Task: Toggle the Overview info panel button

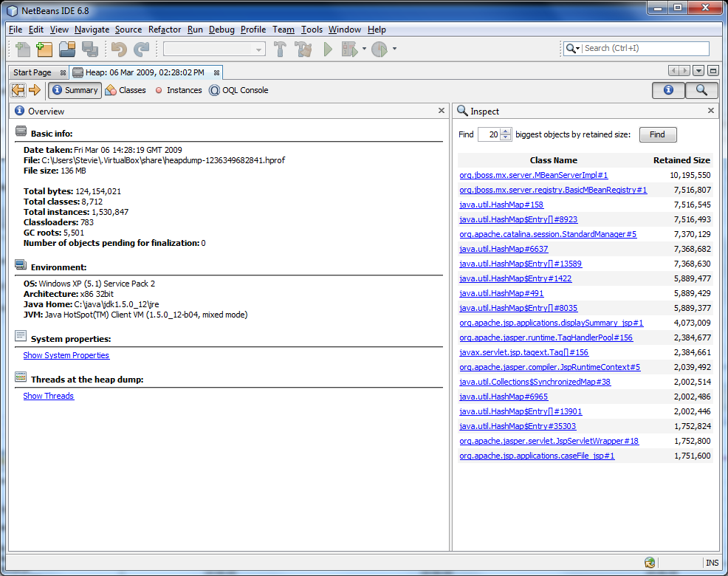Action: (669, 90)
